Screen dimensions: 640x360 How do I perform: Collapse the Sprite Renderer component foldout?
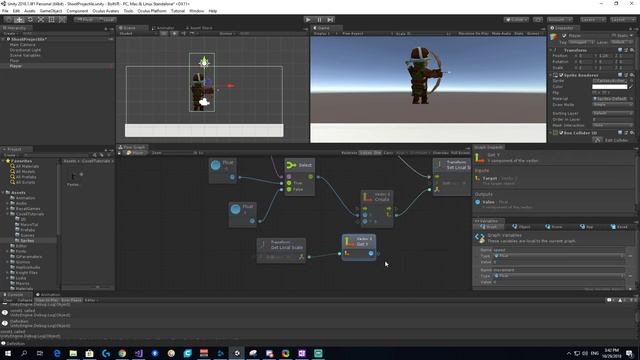click(551, 75)
